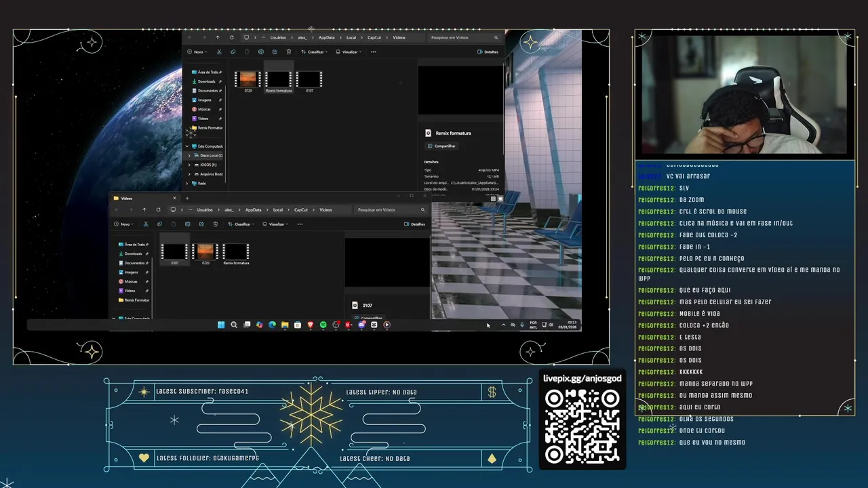This screenshot has height=488, width=868.
Task: Collapse Este Computador in back Explorer sidebar
Action: (187, 146)
